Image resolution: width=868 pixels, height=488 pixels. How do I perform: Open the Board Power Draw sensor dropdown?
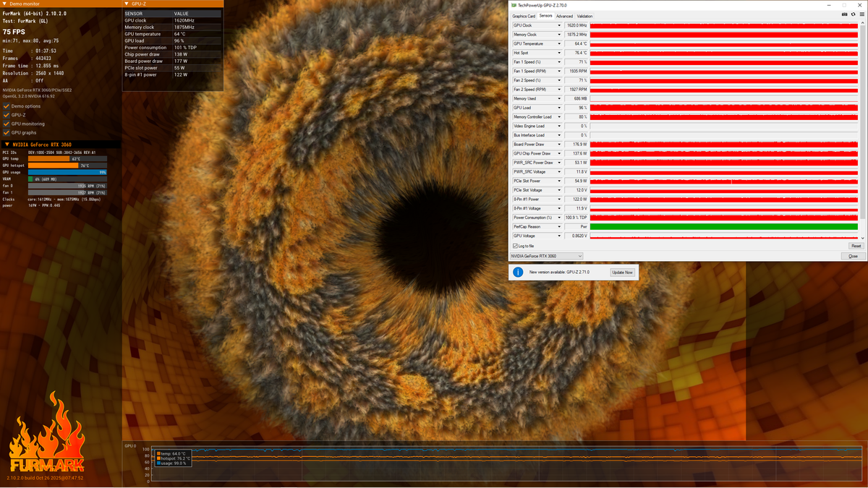point(558,145)
